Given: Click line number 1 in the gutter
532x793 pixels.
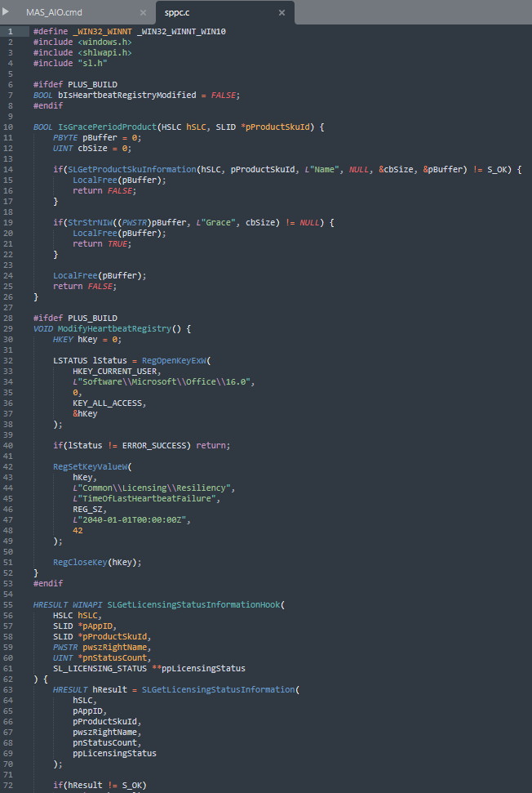Looking at the screenshot, I should tap(10, 31).
